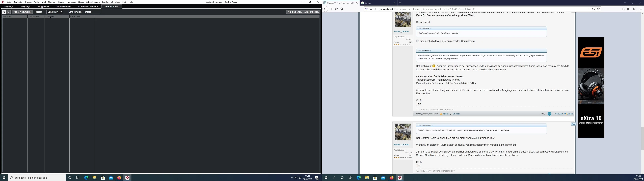This screenshot has height=181, width=644.
Task: Click Alle ausblenden button
Action: (311, 12)
